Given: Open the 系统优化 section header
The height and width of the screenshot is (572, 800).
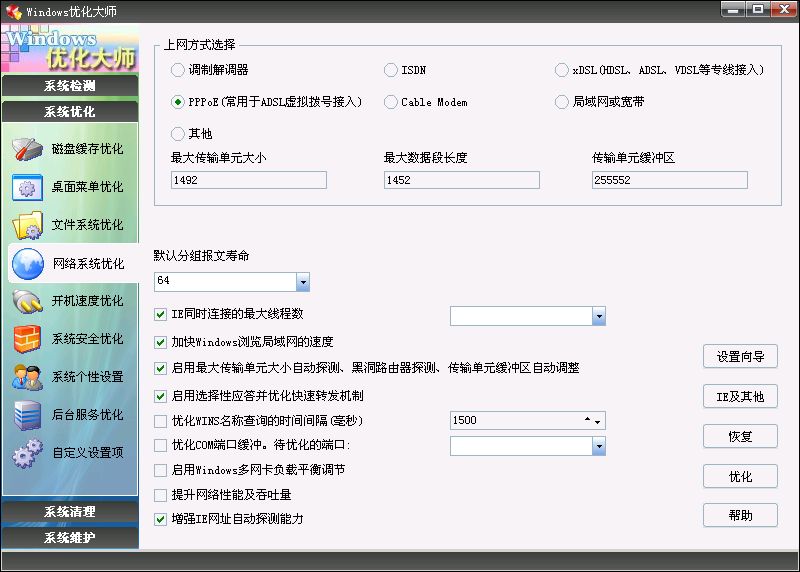Looking at the screenshot, I should pos(70,112).
